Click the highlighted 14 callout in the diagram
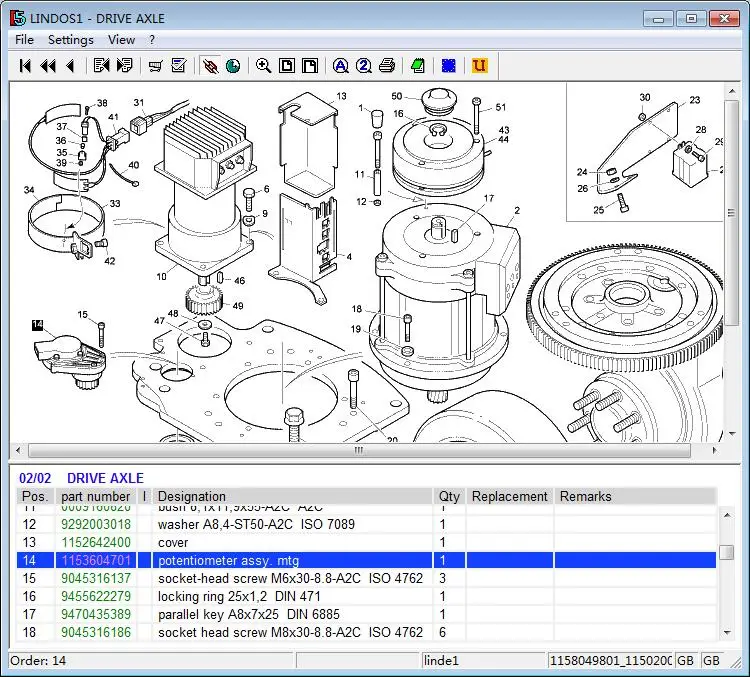The image size is (750, 677). coord(37,325)
